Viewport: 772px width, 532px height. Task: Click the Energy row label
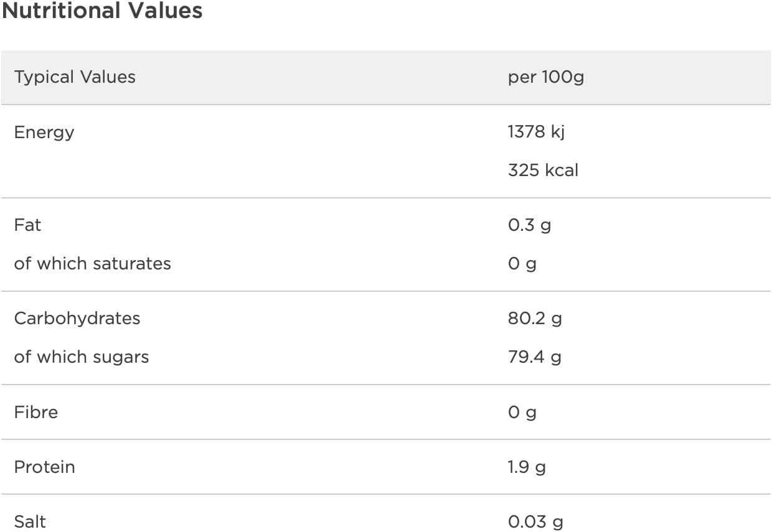44,132
